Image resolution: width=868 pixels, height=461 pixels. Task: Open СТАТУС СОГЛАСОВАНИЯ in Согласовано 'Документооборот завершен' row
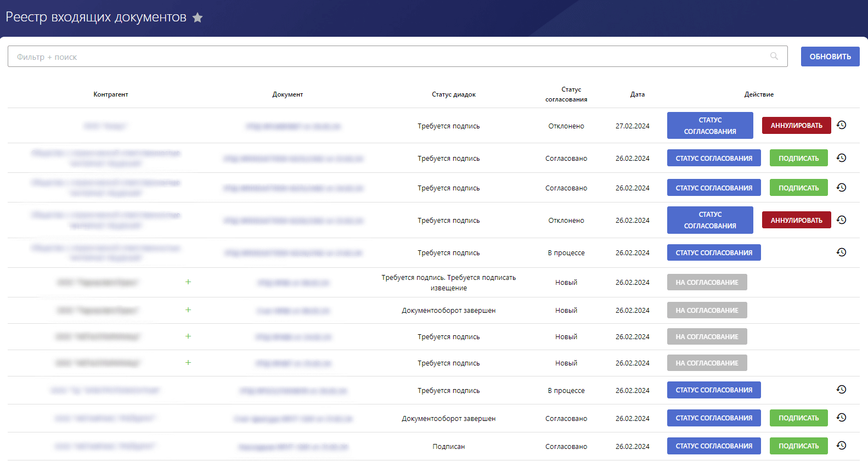[714, 418]
